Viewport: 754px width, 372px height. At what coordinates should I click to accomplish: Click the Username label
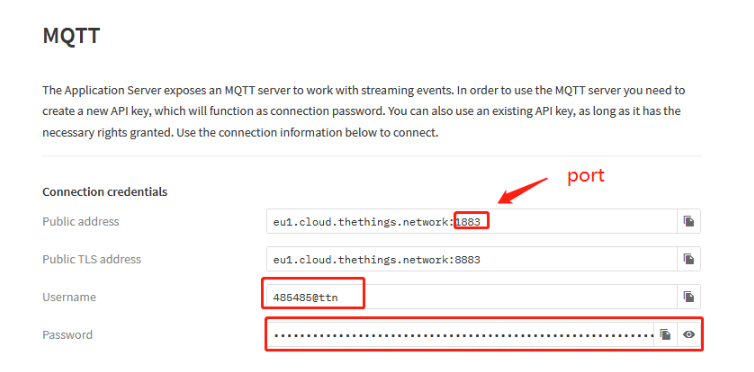(69, 297)
